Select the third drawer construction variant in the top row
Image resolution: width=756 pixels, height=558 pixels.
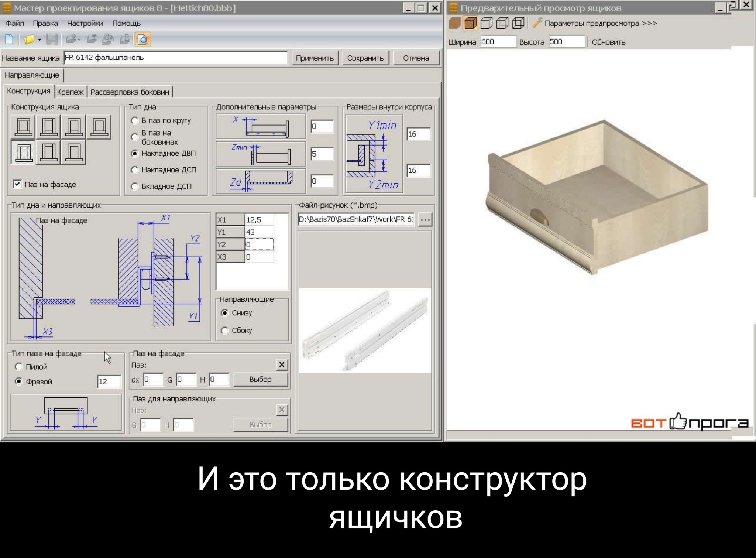click(x=74, y=127)
